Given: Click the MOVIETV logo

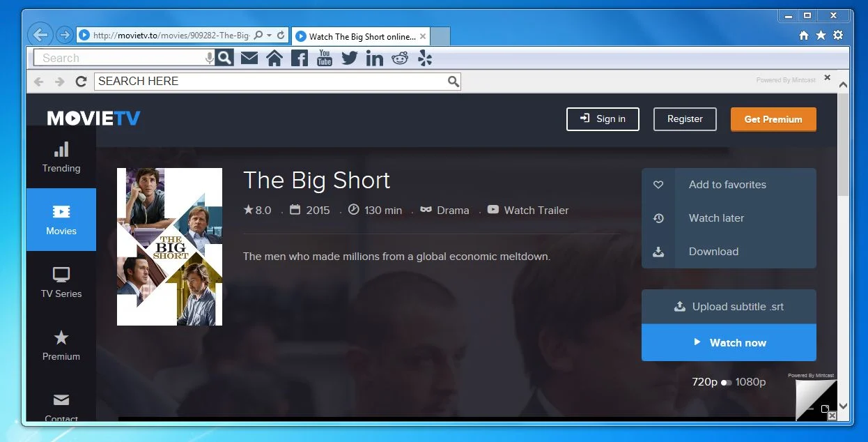Looking at the screenshot, I should [x=94, y=119].
